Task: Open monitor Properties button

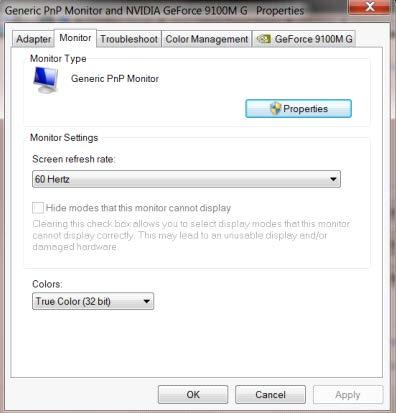Action: pos(298,109)
